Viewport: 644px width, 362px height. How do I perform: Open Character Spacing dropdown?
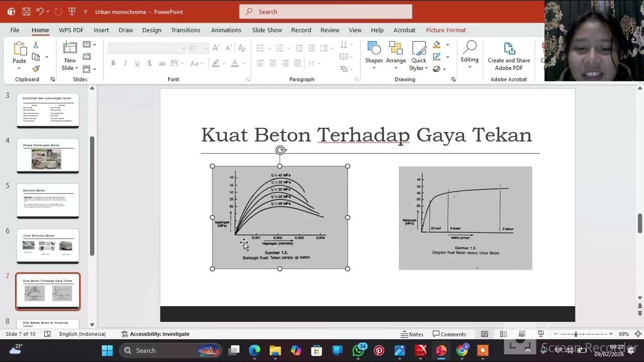(176, 63)
